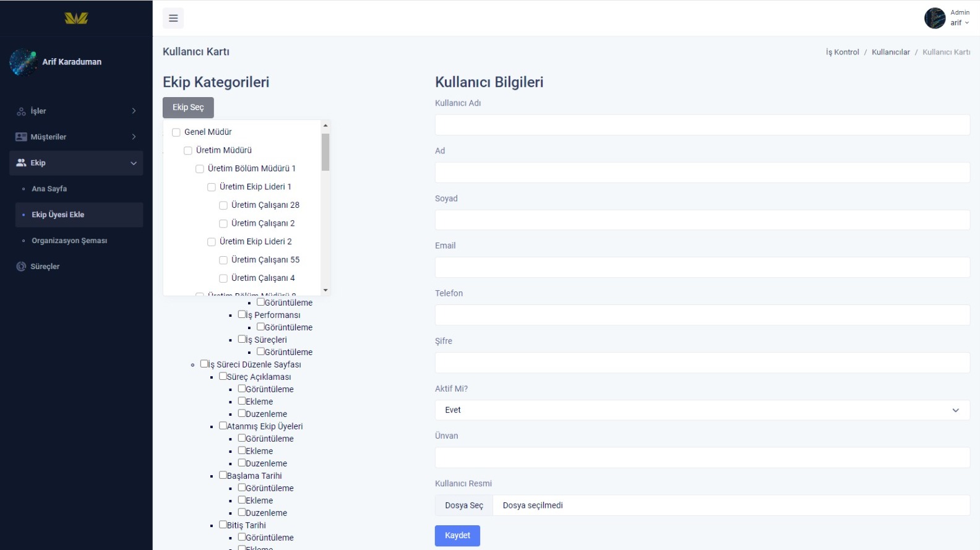Select Ana Sayfa in sidebar
Image resolution: width=980 pixels, height=550 pixels.
pos(49,189)
